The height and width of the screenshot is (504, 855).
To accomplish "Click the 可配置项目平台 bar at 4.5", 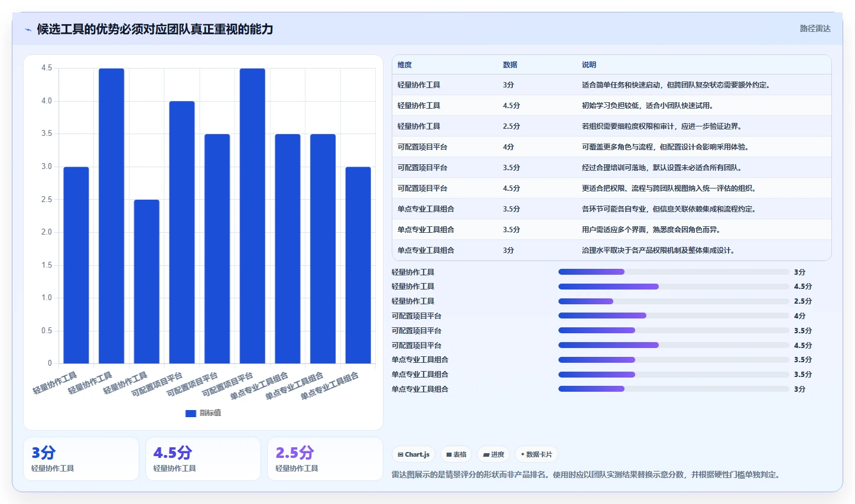I will pyautogui.click(x=252, y=216).
